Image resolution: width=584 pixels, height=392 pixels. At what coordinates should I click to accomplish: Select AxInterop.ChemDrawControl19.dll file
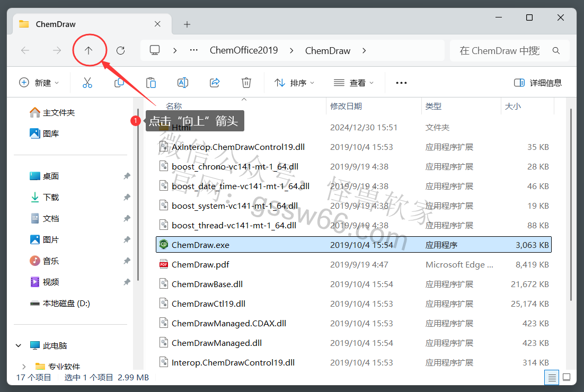(x=353, y=147)
